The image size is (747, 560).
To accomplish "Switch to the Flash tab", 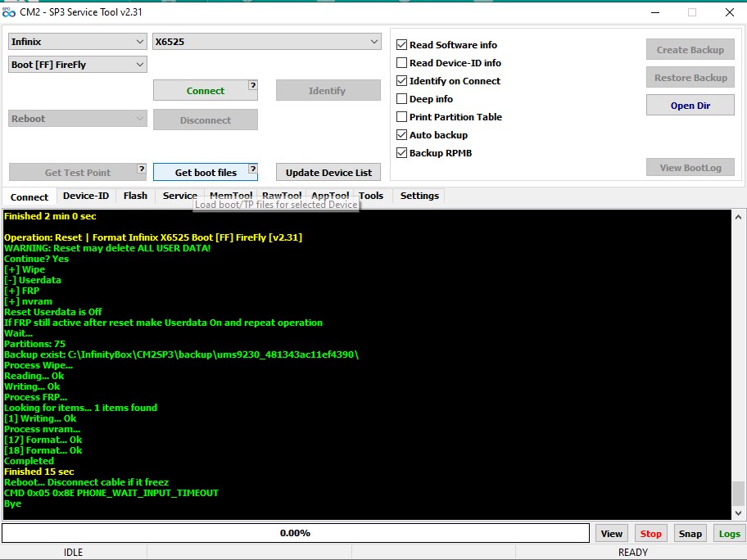I will (x=135, y=196).
